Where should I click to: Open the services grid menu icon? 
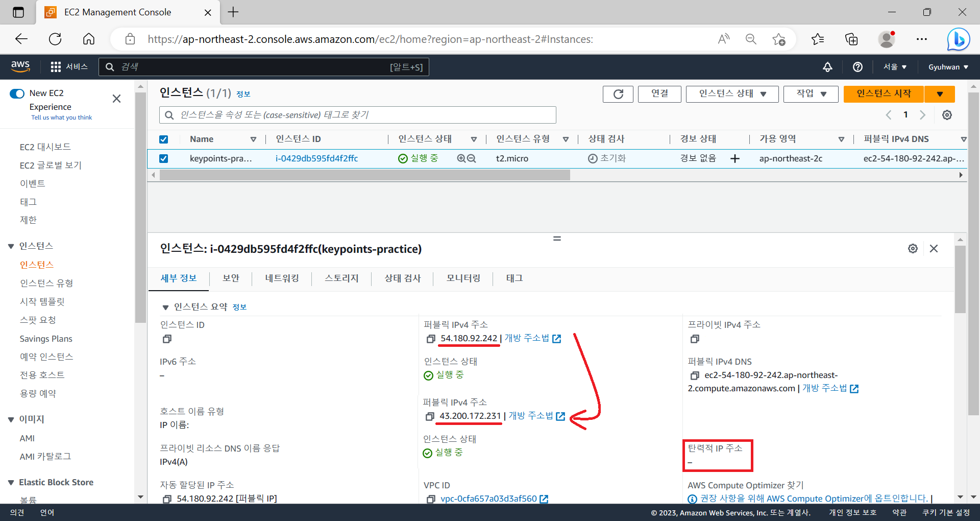tap(56, 67)
